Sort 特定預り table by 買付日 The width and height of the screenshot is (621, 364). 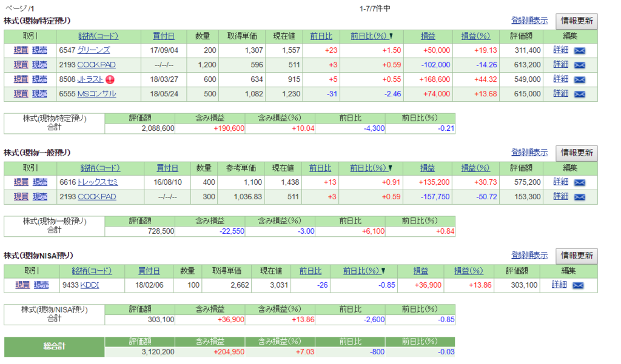[x=164, y=36]
